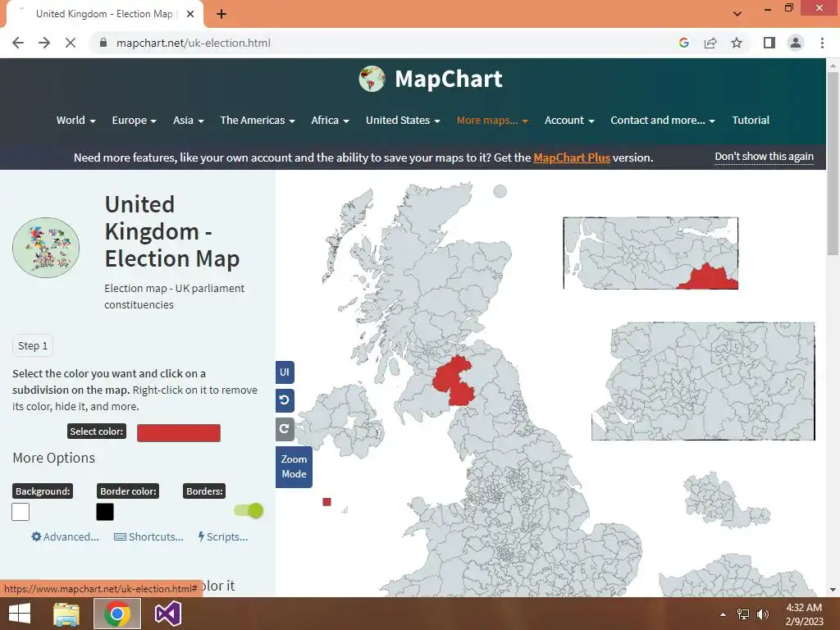
Task: Bookmark this page with star icon
Action: (737, 43)
